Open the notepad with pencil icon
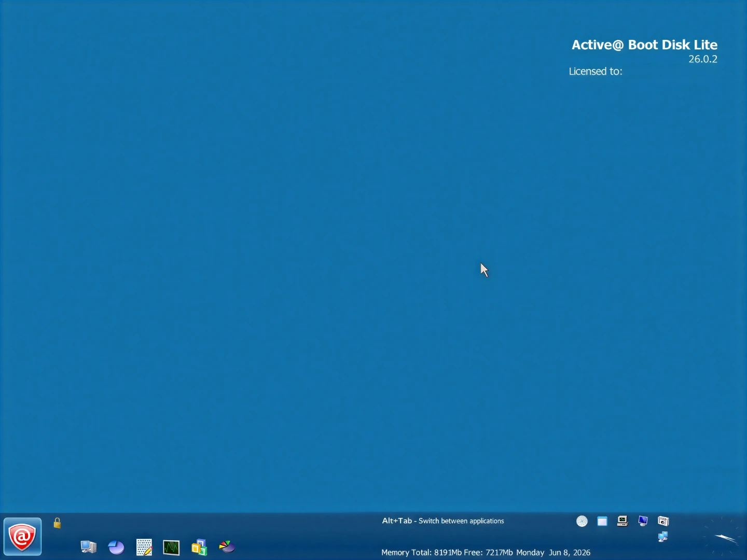This screenshot has height=560, width=747. 144,547
